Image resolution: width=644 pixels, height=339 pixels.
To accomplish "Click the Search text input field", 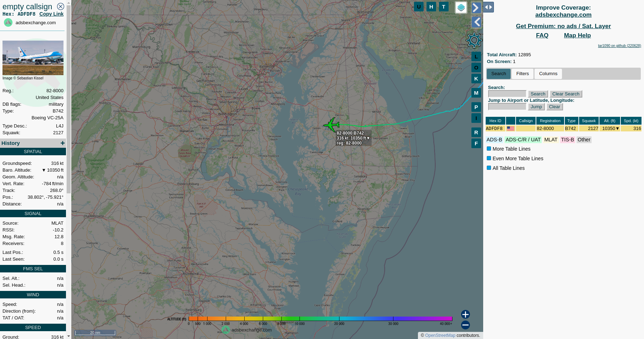I will coord(507,94).
